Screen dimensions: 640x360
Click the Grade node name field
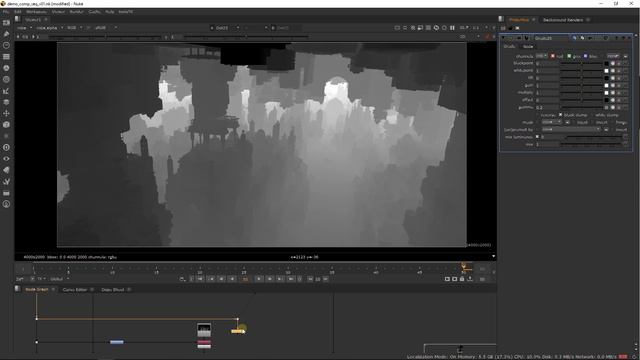[x=551, y=38]
